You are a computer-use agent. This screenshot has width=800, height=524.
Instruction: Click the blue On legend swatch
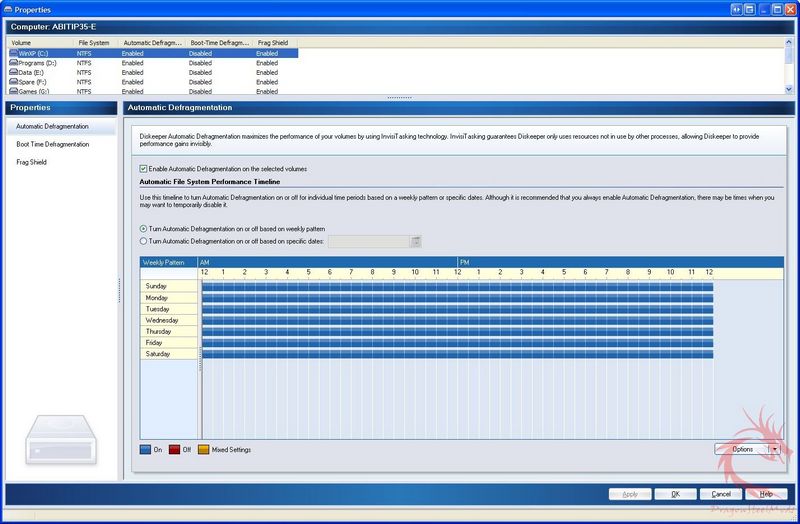[145, 450]
